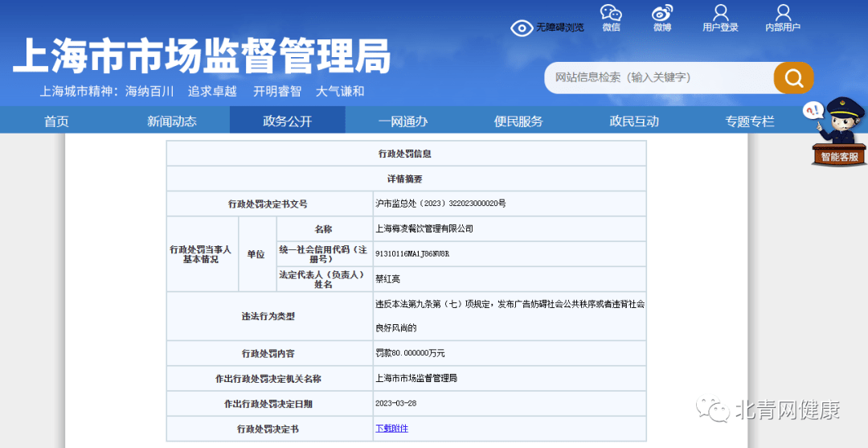The height and width of the screenshot is (448, 868).
Task: Navigate to 便民服务 section
Action: (518, 121)
